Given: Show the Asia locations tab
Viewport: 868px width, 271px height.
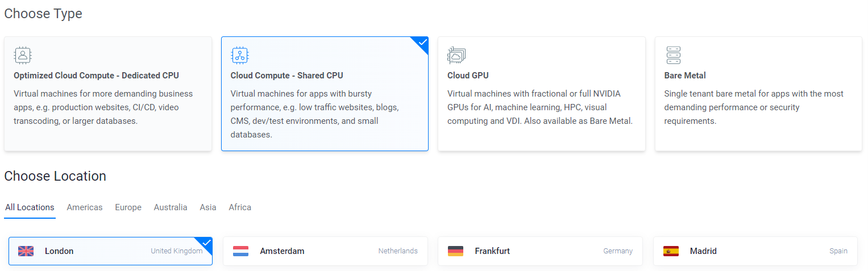Looking at the screenshot, I should [x=208, y=207].
